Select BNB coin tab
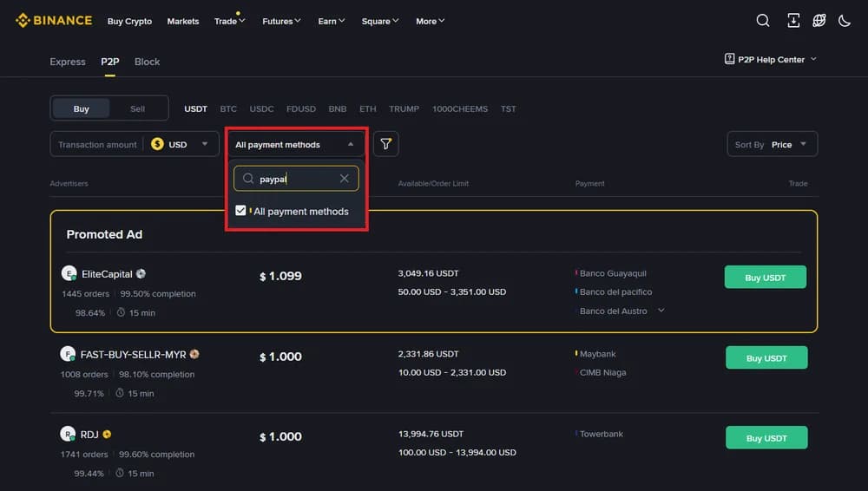This screenshot has width=868, height=491. (337, 108)
